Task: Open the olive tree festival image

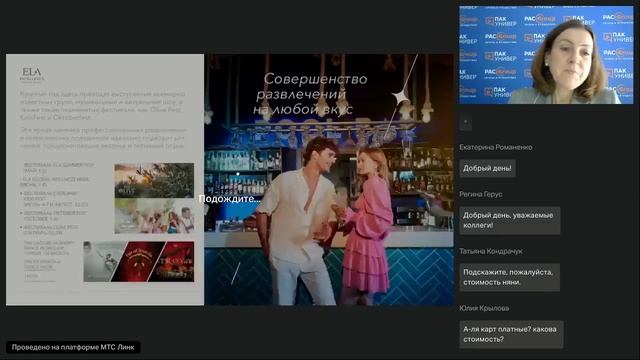Action: [x=154, y=180]
